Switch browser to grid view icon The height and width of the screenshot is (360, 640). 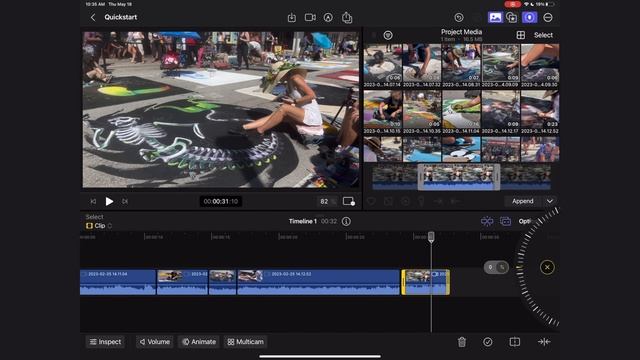(520, 35)
